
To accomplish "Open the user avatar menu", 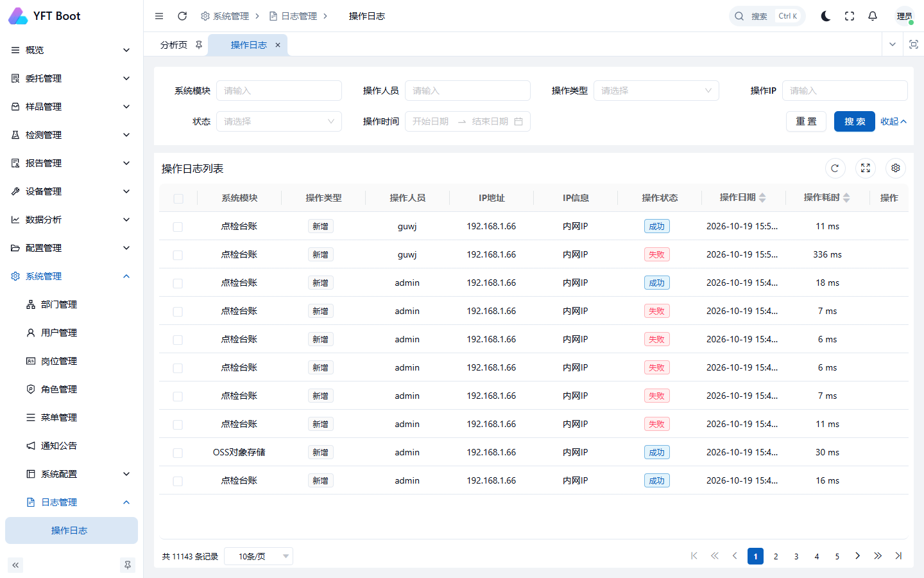I will pos(905,16).
